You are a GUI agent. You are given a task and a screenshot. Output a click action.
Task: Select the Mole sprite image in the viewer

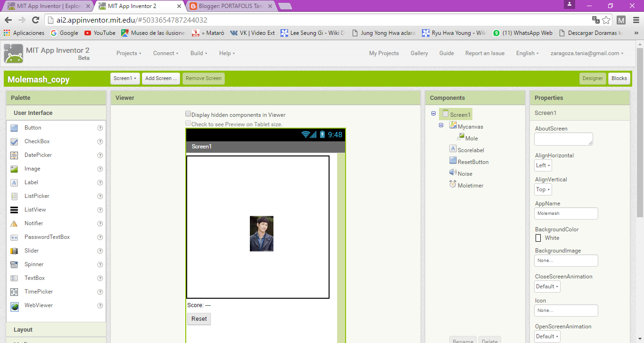point(262,234)
